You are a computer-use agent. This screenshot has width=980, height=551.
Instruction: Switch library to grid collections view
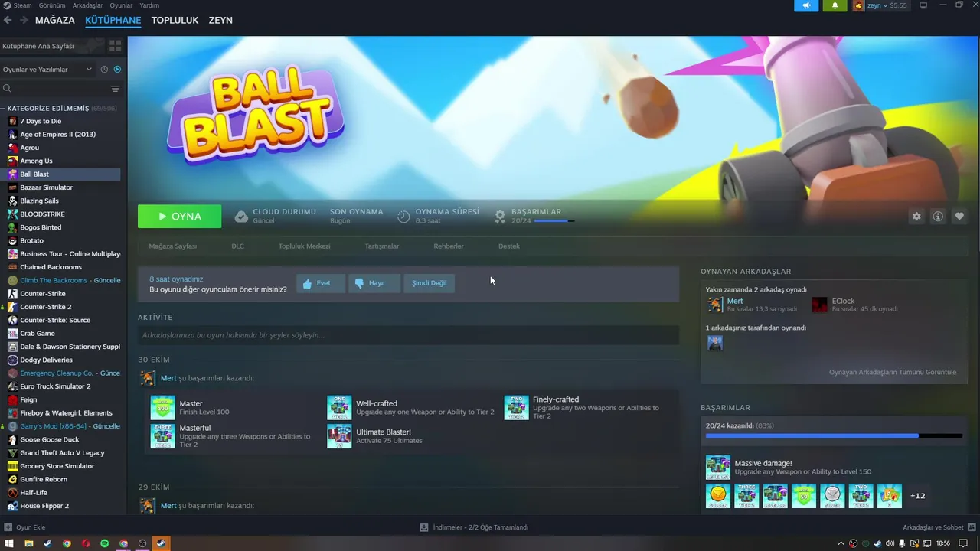[115, 46]
